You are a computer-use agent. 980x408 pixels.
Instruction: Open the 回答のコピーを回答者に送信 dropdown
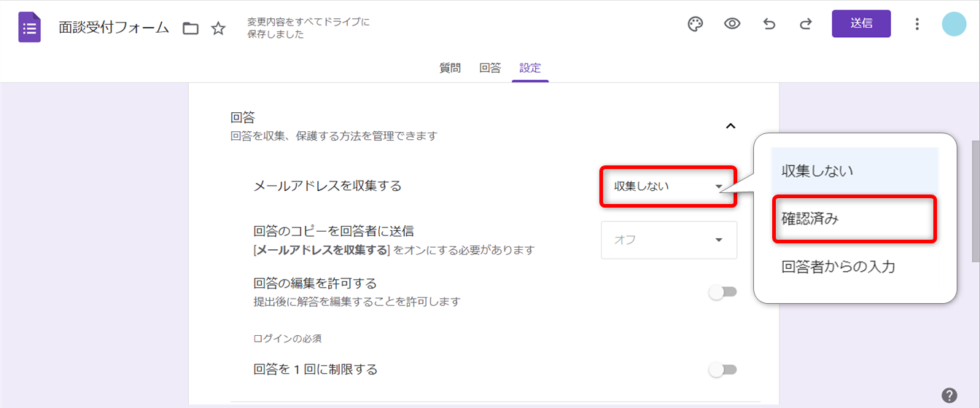pyautogui.click(x=669, y=240)
